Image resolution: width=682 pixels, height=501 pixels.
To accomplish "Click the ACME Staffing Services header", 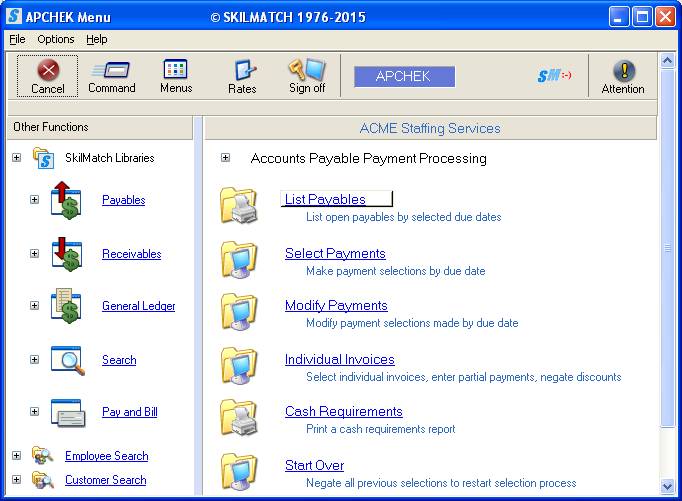I will [x=430, y=128].
